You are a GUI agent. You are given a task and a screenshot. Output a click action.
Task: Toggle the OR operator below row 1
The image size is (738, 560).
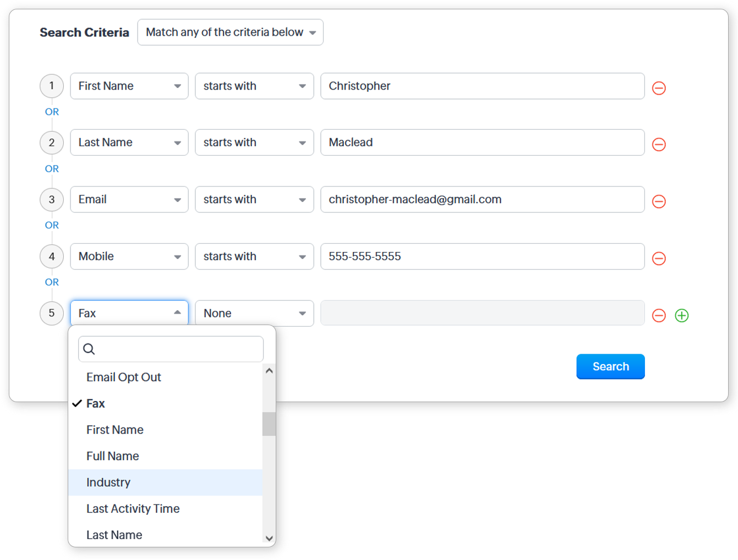52,112
